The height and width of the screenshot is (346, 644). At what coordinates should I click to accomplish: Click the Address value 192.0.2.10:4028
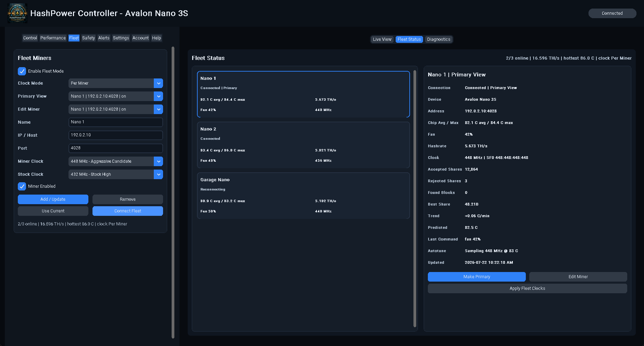click(481, 111)
